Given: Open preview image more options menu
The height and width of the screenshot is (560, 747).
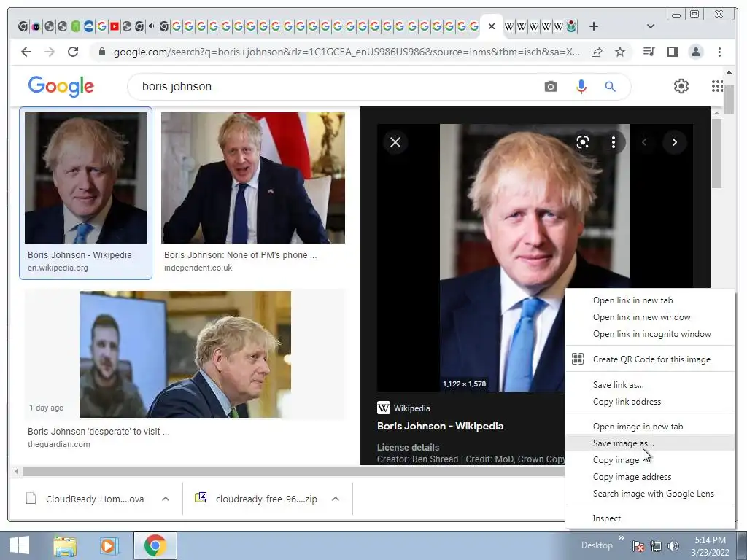Looking at the screenshot, I should pyautogui.click(x=613, y=142).
